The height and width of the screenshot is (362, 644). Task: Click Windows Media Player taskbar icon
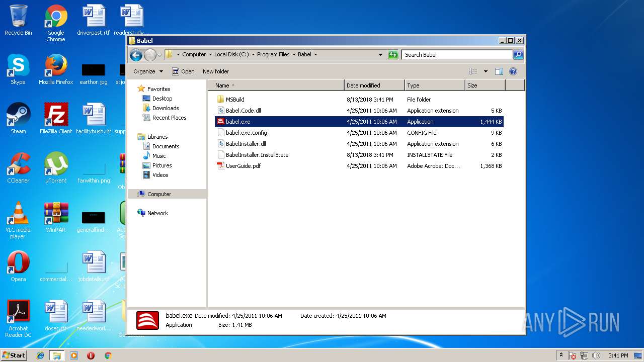point(74,355)
